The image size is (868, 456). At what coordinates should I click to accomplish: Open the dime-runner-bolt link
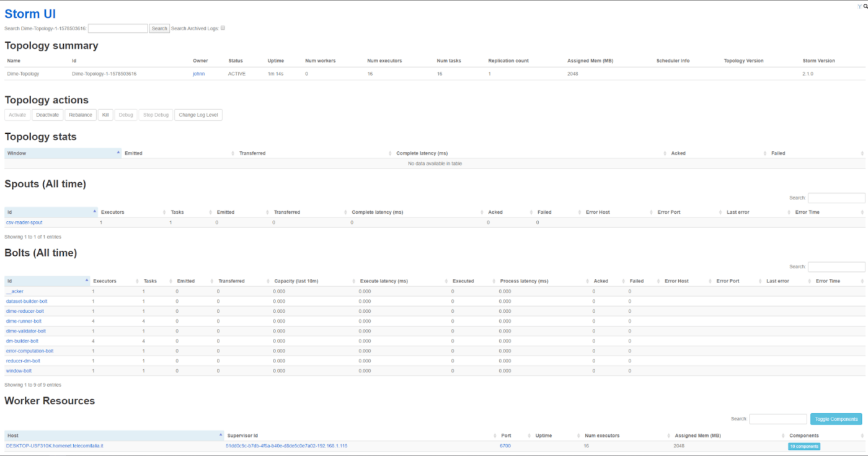pyautogui.click(x=24, y=321)
